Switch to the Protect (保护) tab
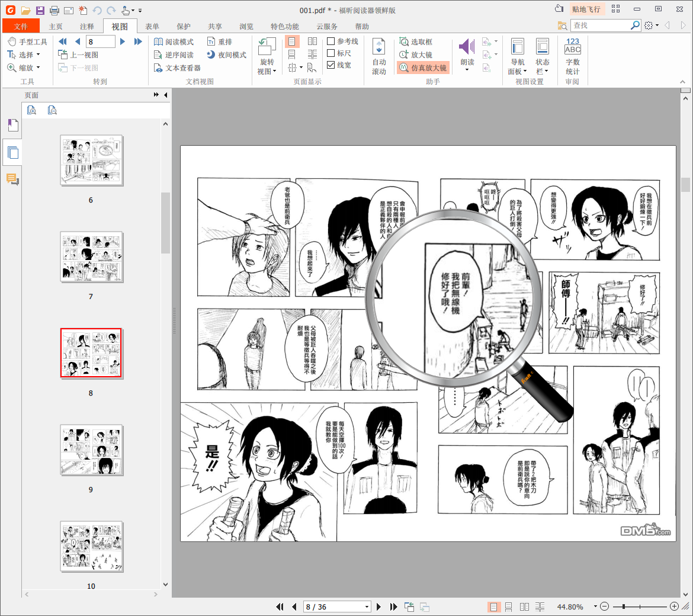Image resolution: width=693 pixels, height=616 pixels. click(184, 26)
